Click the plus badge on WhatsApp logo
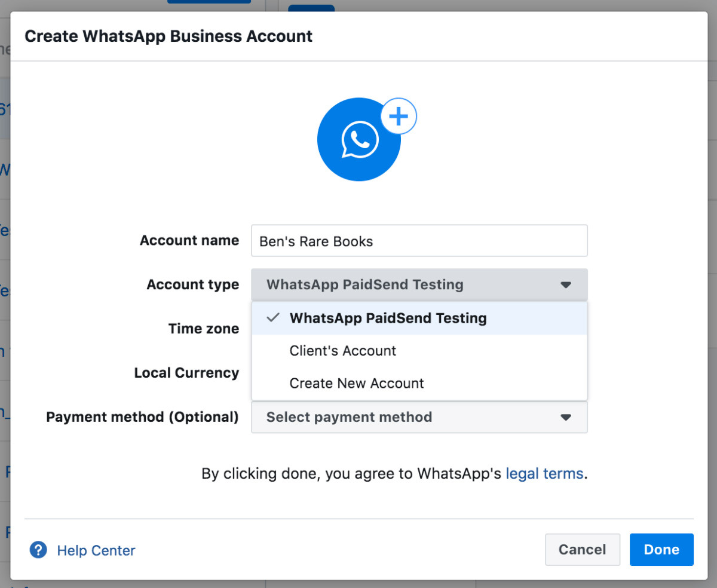Image resolution: width=717 pixels, height=588 pixels. (x=399, y=116)
